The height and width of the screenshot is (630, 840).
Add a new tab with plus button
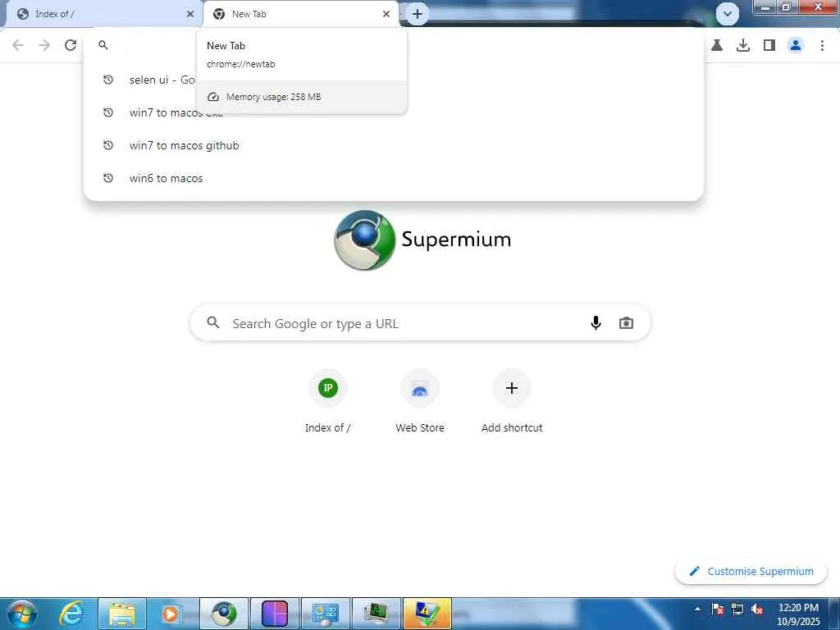[418, 14]
